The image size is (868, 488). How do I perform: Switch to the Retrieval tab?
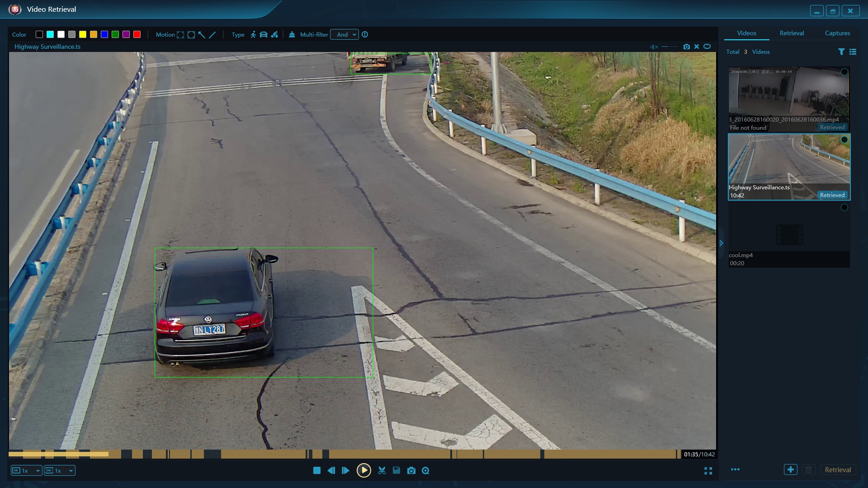(x=792, y=33)
